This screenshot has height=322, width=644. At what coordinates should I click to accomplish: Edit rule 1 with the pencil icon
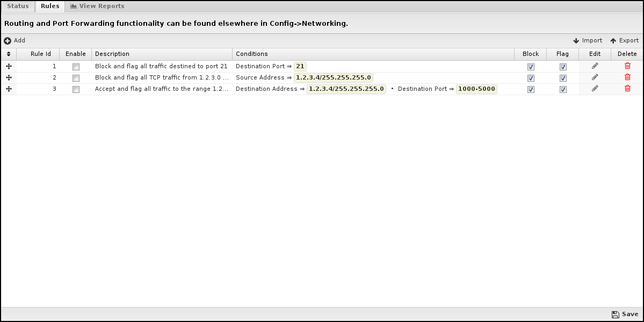(x=595, y=66)
